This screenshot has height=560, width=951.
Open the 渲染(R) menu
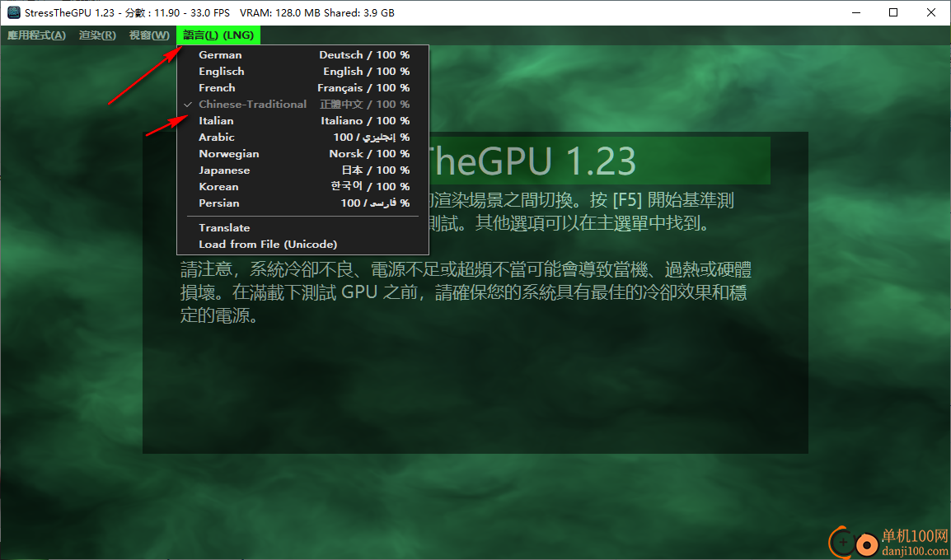[97, 35]
